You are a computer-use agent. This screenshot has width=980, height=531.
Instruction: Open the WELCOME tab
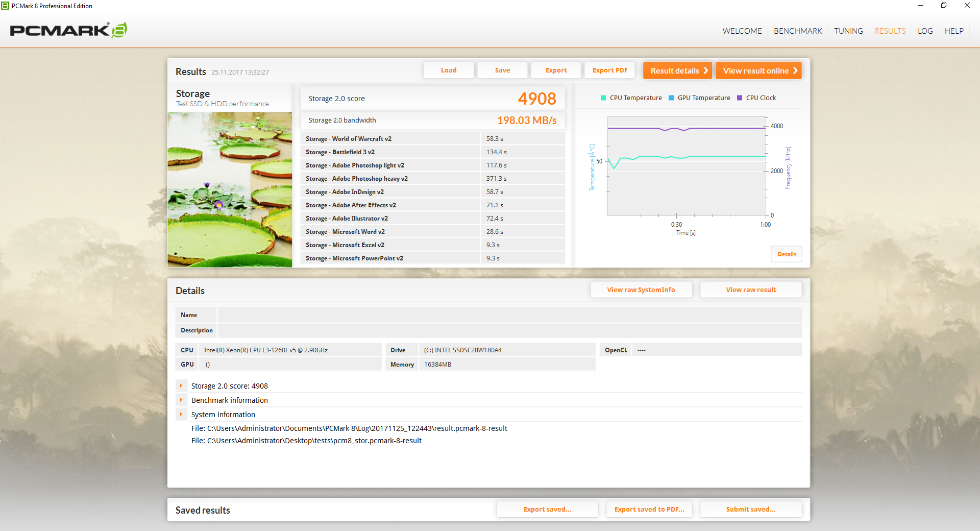click(742, 31)
